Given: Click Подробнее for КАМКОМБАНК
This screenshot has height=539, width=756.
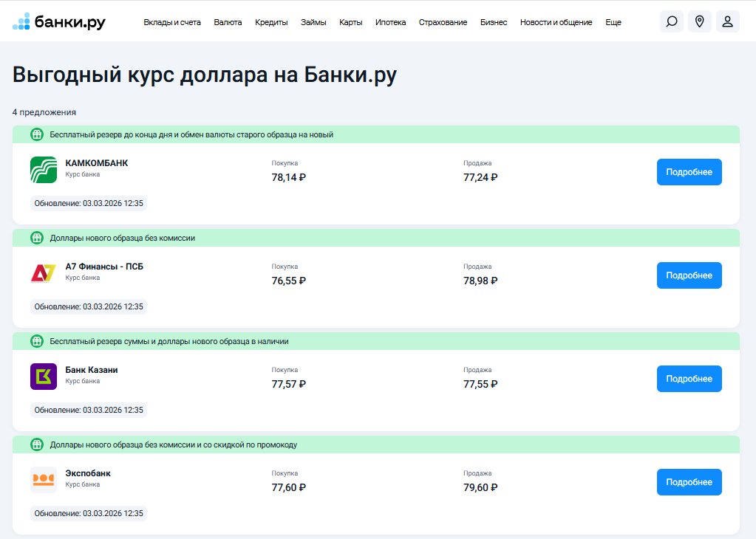Looking at the screenshot, I should pyautogui.click(x=689, y=171).
